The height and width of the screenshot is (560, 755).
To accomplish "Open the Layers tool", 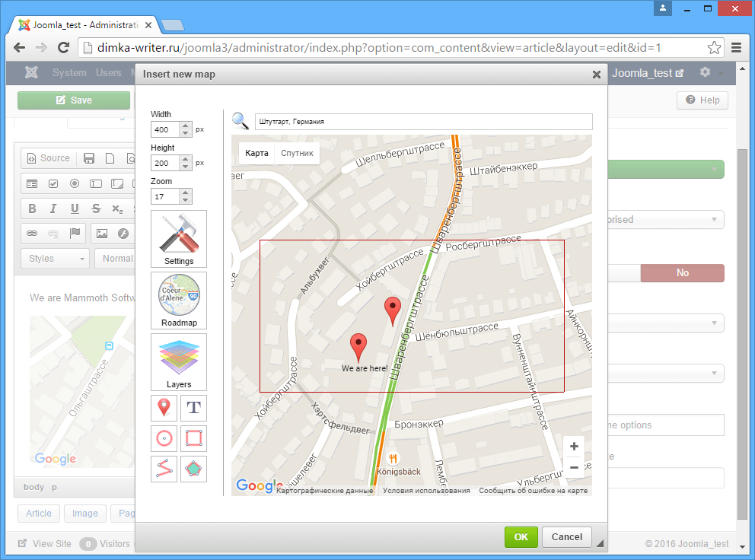I will (x=179, y=362).
